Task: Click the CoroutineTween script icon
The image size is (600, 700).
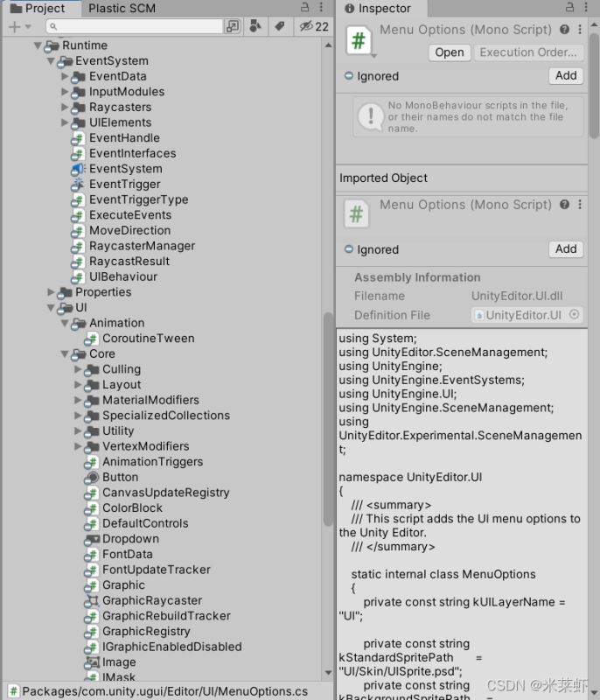Action: coord(91,339)
